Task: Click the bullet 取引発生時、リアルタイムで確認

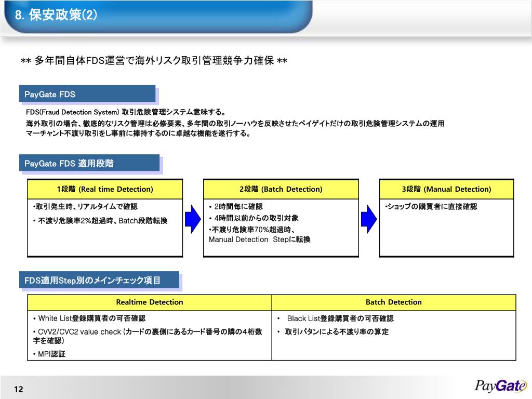Action: click(x=85, y=207)
